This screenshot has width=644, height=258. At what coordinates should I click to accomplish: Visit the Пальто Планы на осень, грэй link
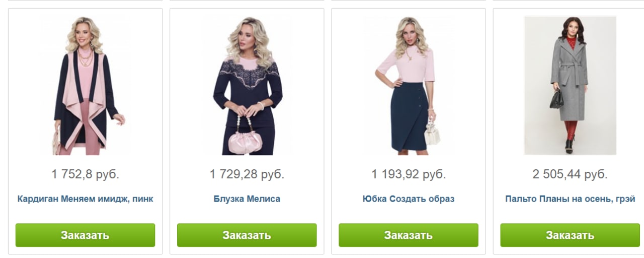click(570, 199)
